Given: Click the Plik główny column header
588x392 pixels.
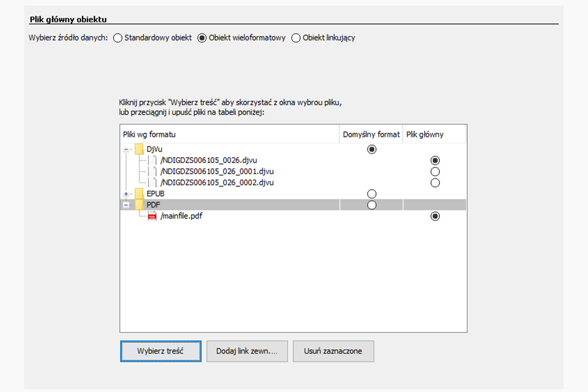Looking at the screenshot, I should [x=425, y=135].
